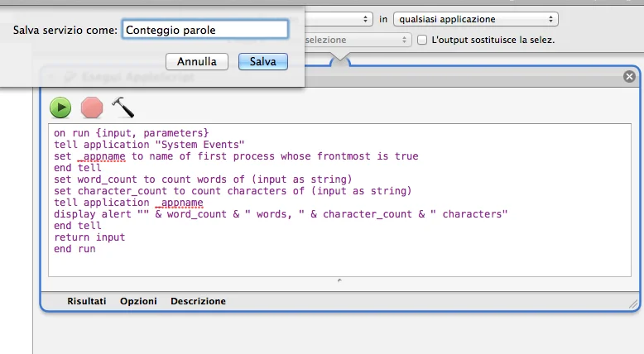Stop the script with the red stop icon
644x354 pixels.
point(92,107)
